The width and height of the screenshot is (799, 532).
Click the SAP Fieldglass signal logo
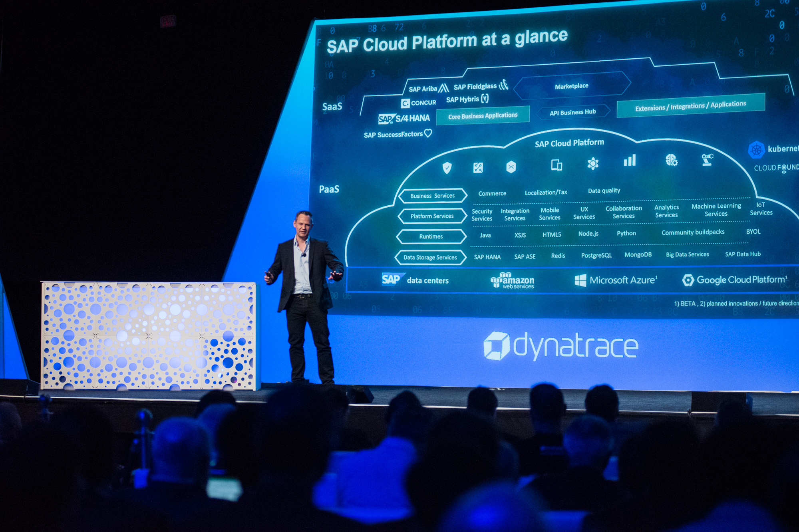tap(504, 84)
